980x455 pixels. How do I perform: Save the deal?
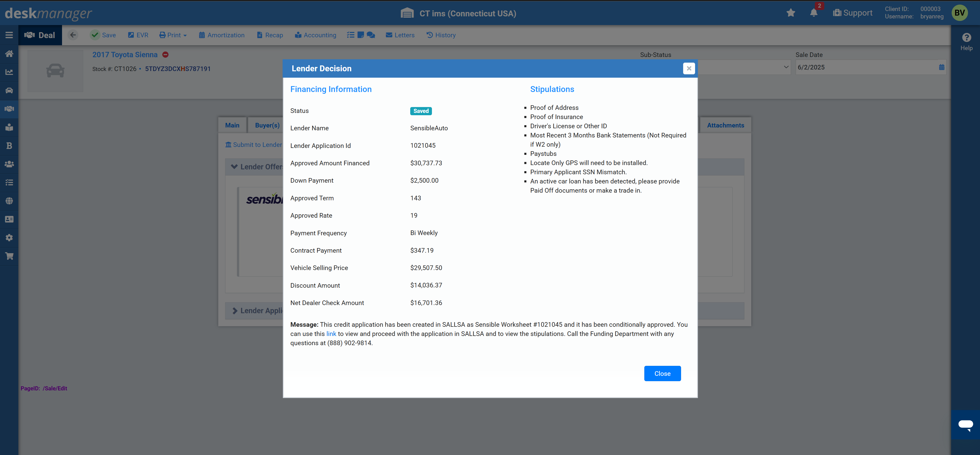pos(103,35)
